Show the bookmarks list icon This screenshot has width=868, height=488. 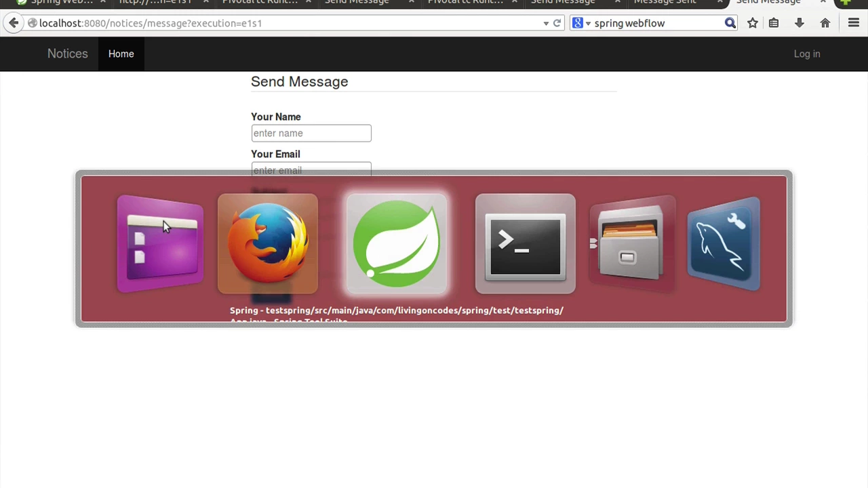tap(774, 23)
